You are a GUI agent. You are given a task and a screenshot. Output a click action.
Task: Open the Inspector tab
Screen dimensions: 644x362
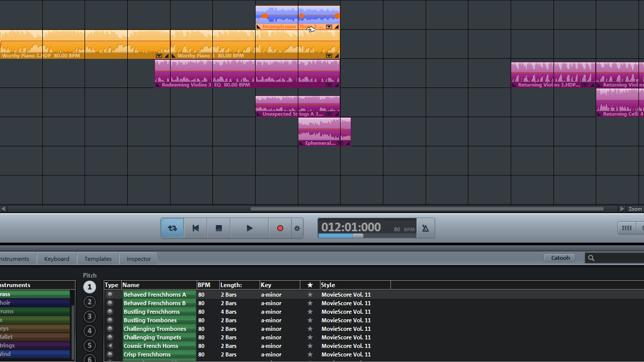(x=138, y=258)
